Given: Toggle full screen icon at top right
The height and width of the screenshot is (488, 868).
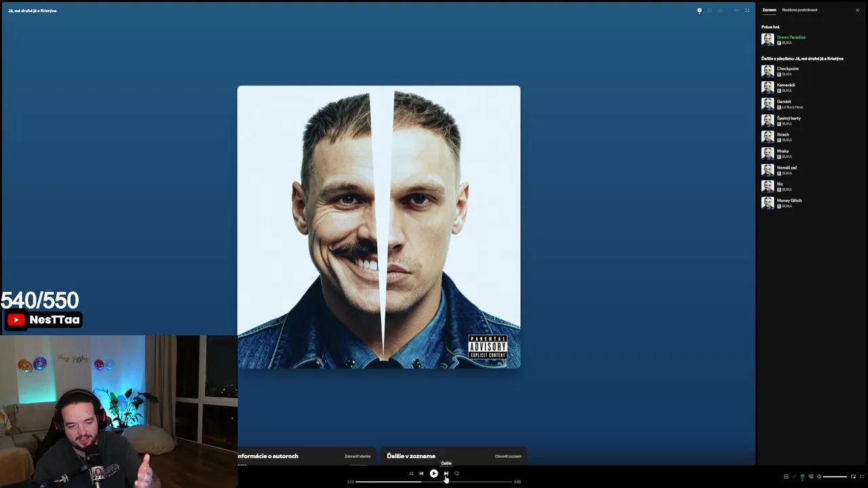Looking at the screenshot, I should coord(747,10).
